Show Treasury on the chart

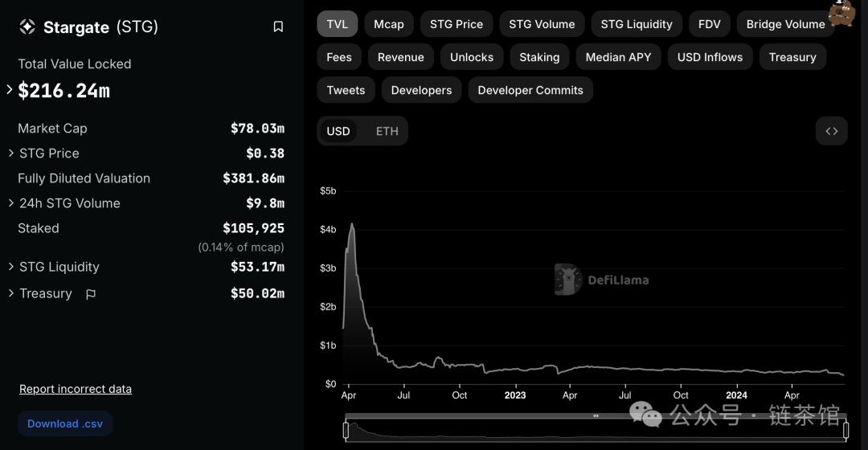click(x=792, y=57)
